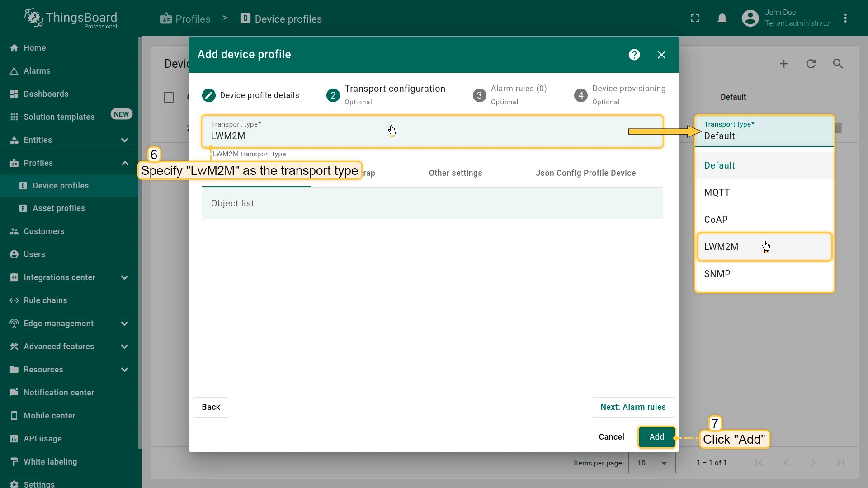Click the pencil icon for Device profile details
Viewport: 868px width, 488px height.
click(208, 95)
